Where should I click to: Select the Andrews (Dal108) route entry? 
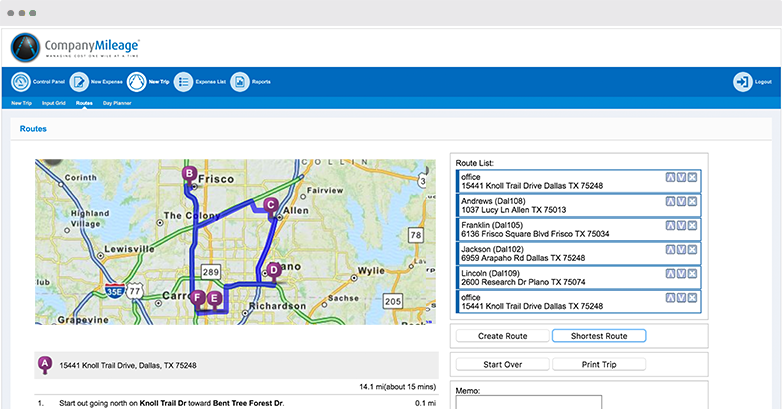579,205
